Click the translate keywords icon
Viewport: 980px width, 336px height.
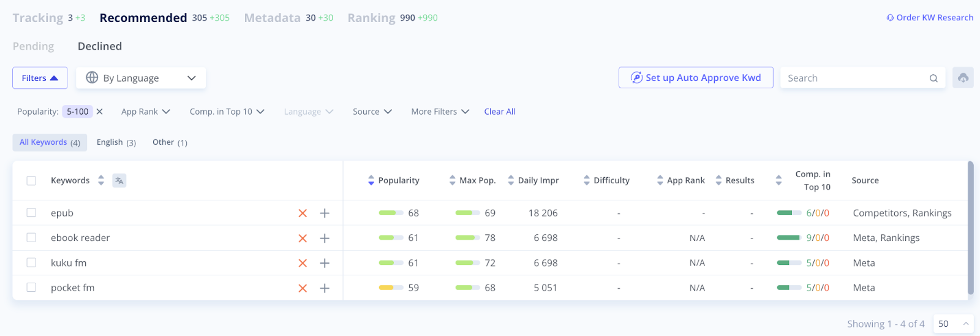(x=119, y=180)
